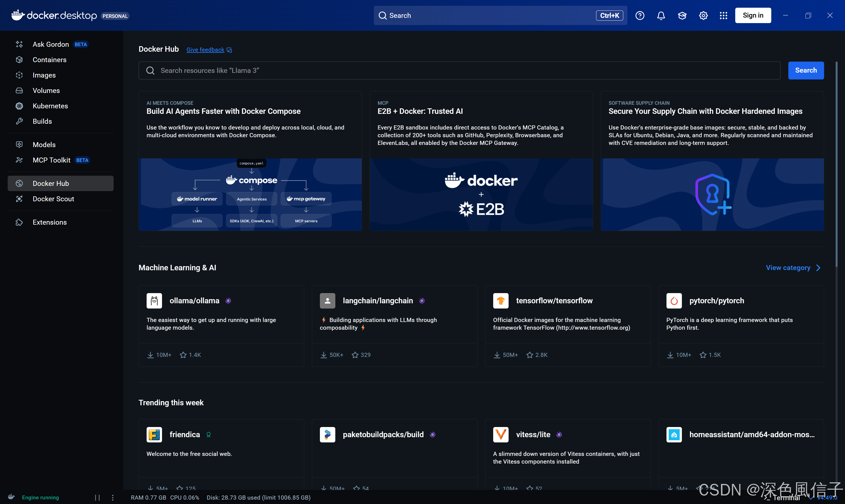This screenshot has height=504, width=845.
Task: Click the badge next to langchain/langchain
Action: pos(422,301)
